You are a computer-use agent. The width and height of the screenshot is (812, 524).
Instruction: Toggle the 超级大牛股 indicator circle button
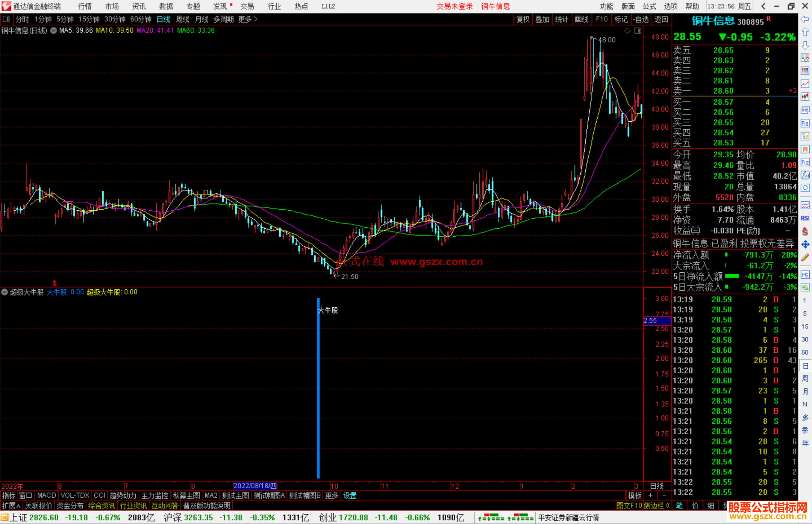click(x=5, y=292)
